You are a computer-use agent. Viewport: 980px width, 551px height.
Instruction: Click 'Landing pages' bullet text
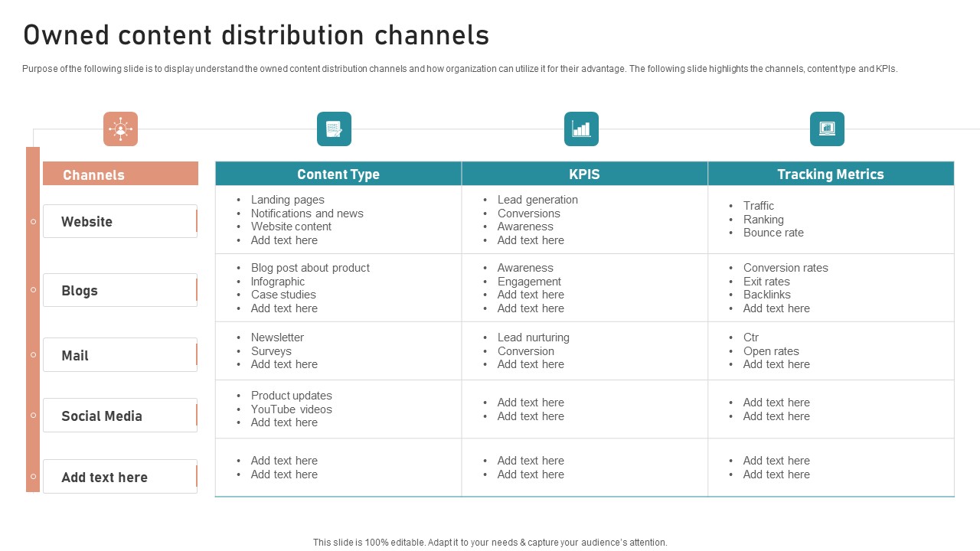point(288,200)
